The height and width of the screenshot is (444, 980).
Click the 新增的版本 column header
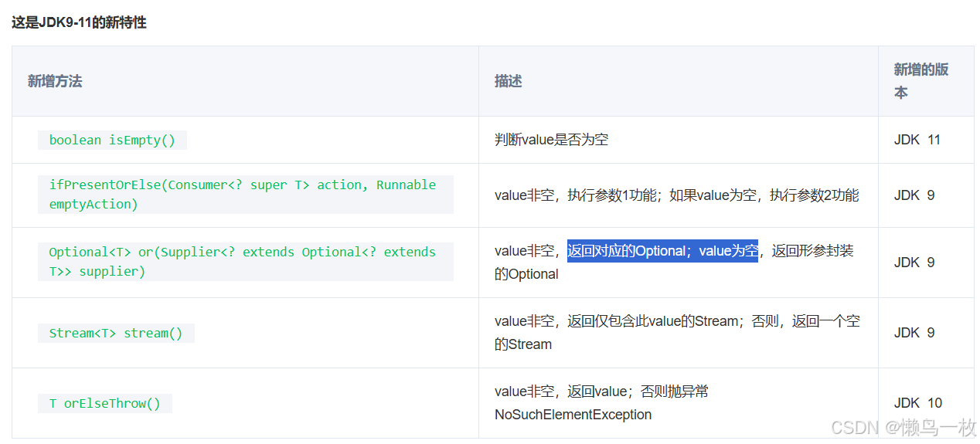921,81
